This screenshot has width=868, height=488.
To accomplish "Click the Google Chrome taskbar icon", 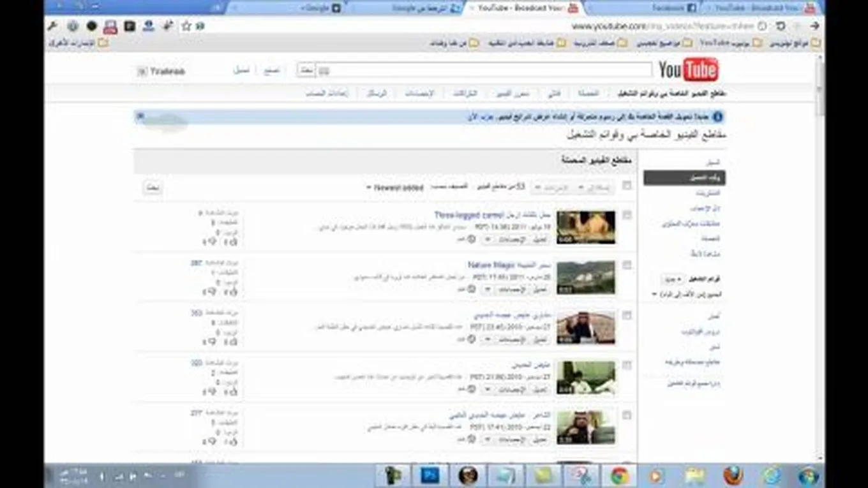I will point(619,476).
